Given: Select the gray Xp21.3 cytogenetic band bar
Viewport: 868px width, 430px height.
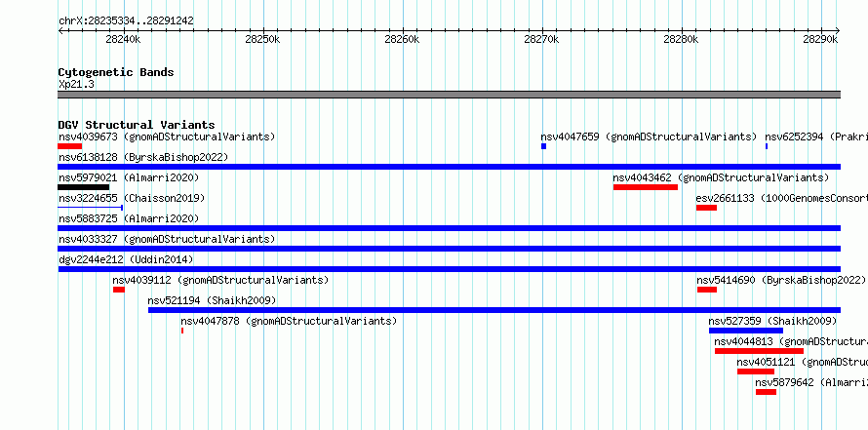Looking at the screenshot, I should coord(450,95).
